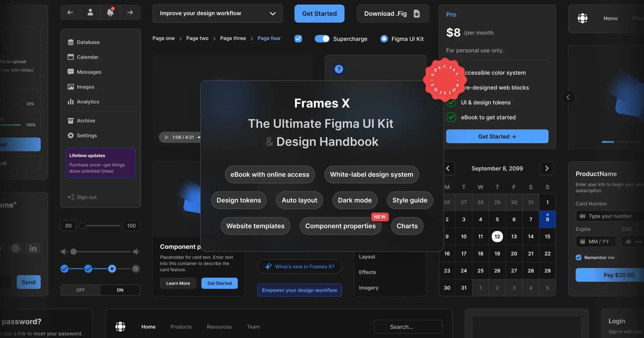This screenshot has height=338, width=644.
Task: Click the Search... field in bottom navigation
Action: click(408, 327)
